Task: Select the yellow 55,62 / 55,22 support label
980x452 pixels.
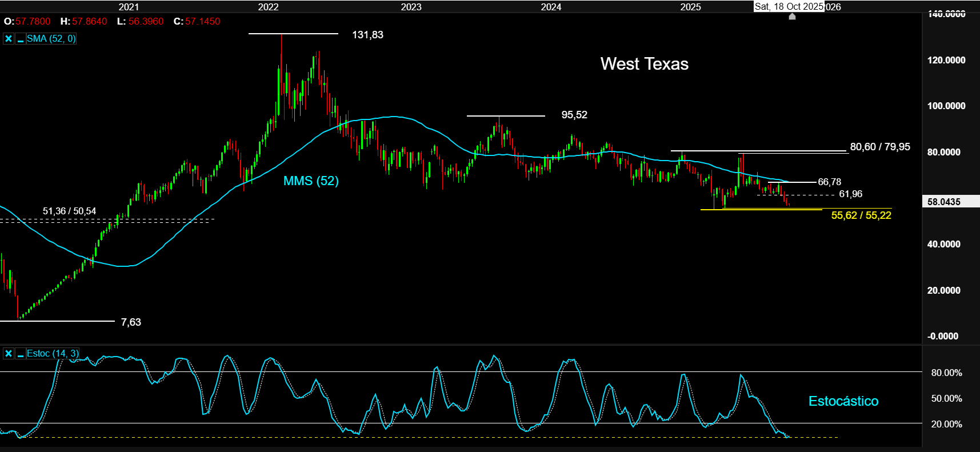Action: point(861,215)
